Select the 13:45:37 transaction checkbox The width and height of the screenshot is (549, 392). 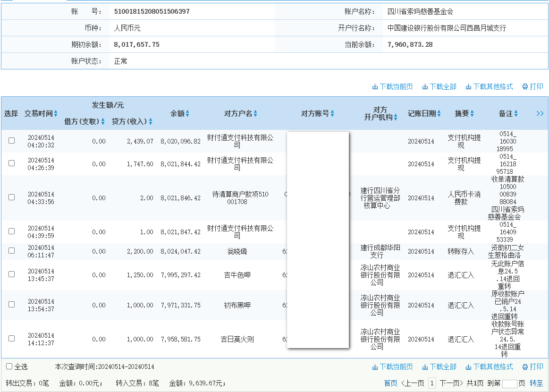click(11, 274)
